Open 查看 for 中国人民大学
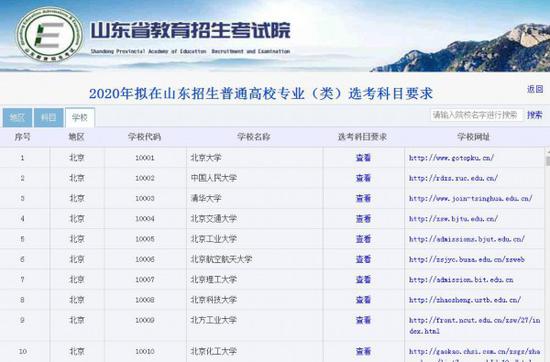This screenshot has height=362, width=550. click(363, 178)
